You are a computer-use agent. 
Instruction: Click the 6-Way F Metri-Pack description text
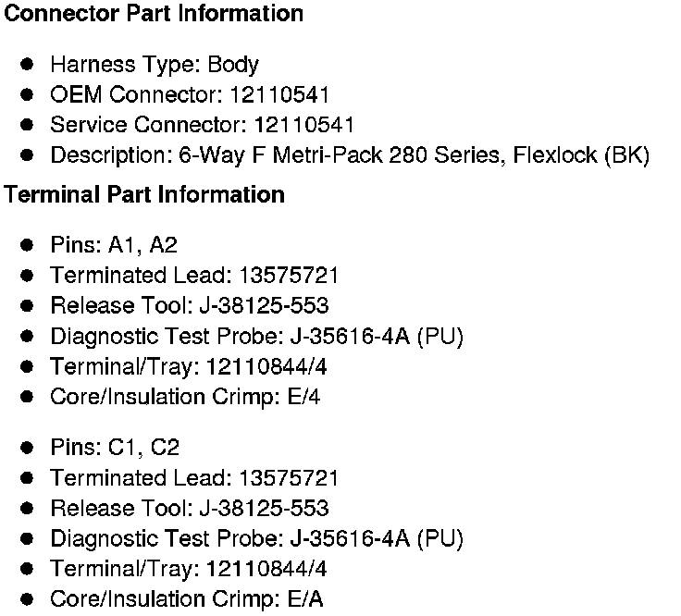(x=350, y=155)
